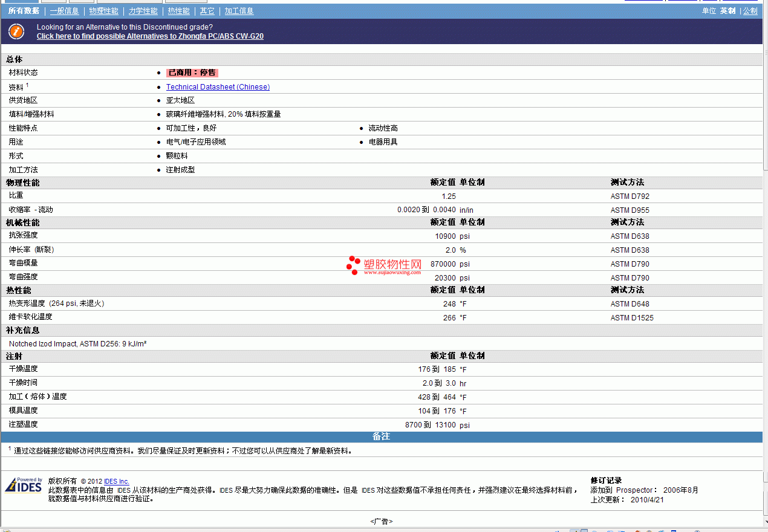Image resolution: width=768 pixels, height=532 pixels.
Task: Open the Technical Datasheet (Chinese) link
Action: tap(218, 87)
